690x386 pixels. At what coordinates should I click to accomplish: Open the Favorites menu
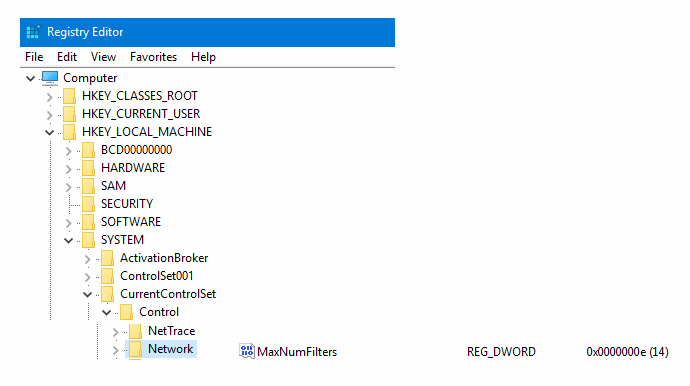tap(154, 57)
